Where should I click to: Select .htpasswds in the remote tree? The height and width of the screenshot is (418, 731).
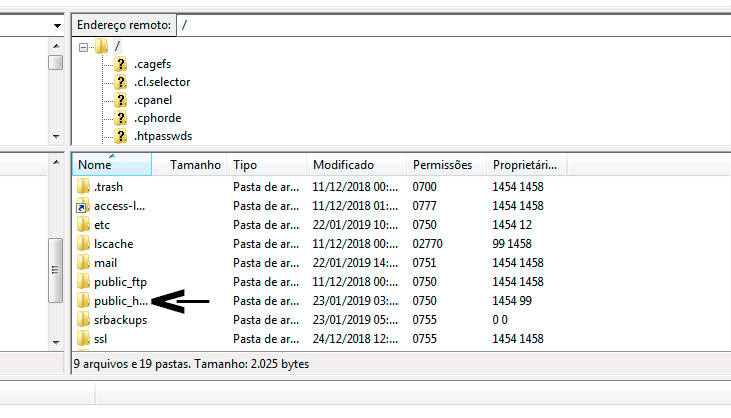(162, 136)
